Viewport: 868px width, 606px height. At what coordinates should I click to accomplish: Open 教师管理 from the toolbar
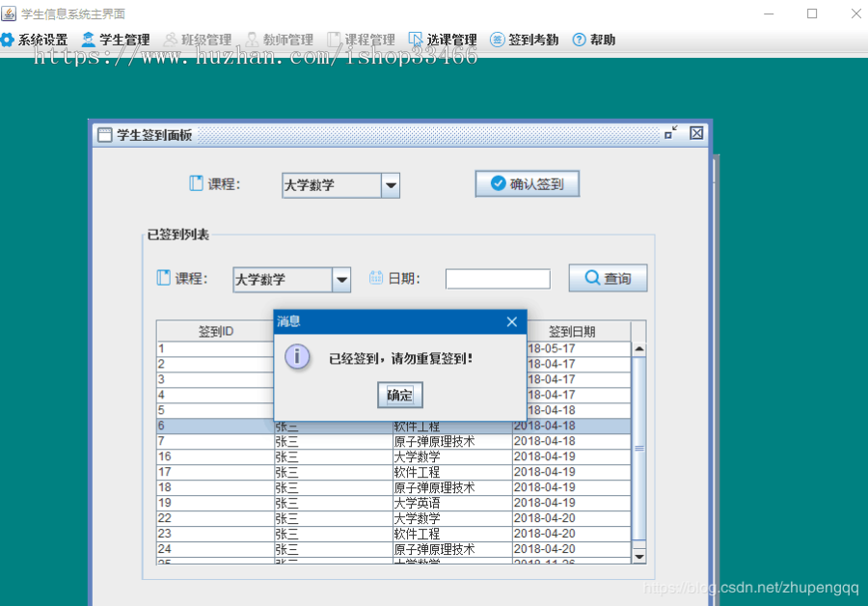click(x=249, y=40)
